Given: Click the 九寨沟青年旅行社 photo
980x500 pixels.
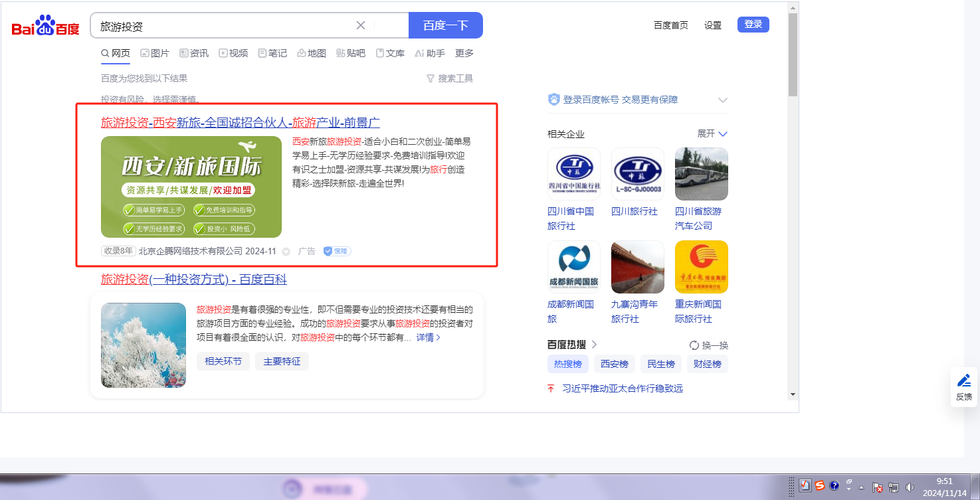Looking at the screenshot, I should tap(638, 267).
